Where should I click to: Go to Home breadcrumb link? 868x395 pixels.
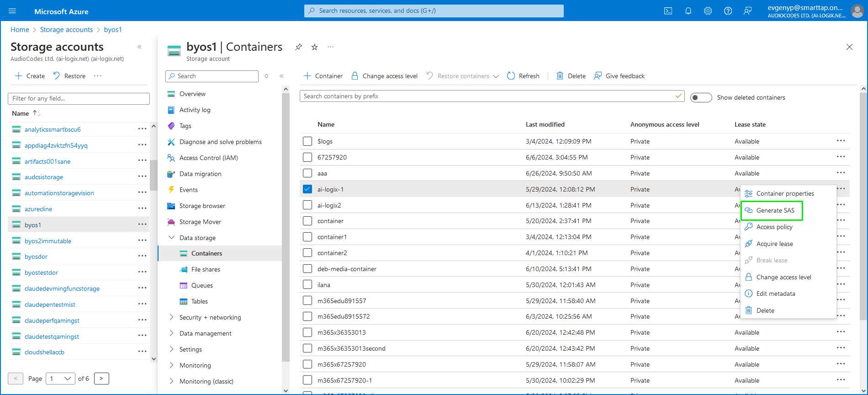pyautogui.click(x=20, y=30)
